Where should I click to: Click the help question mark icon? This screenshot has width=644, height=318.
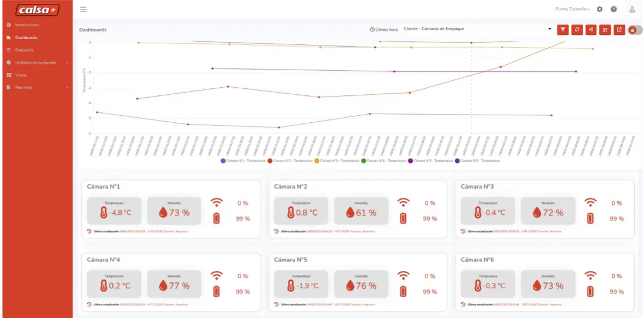613,9
